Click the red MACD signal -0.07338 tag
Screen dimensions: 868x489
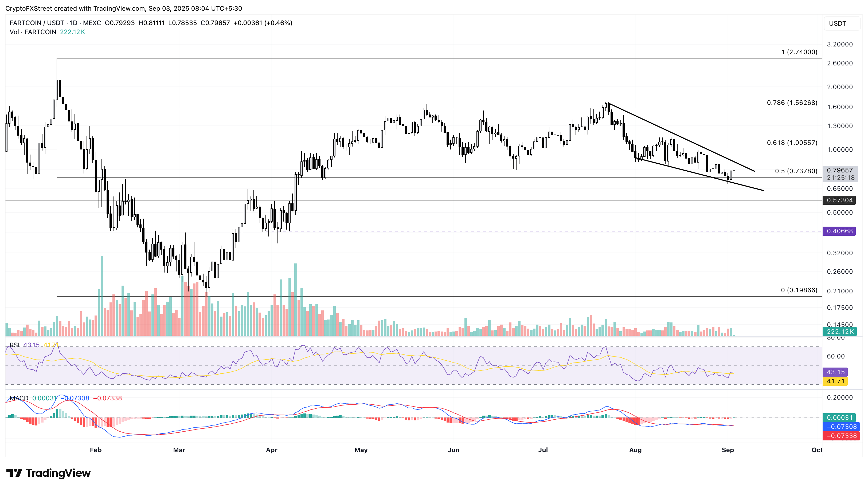(841, 436)
